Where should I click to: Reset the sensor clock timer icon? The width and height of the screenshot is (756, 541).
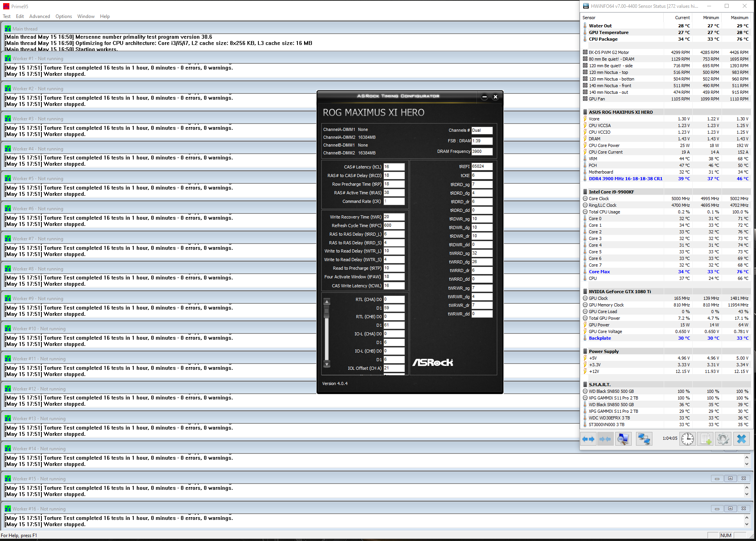point(687,439)
